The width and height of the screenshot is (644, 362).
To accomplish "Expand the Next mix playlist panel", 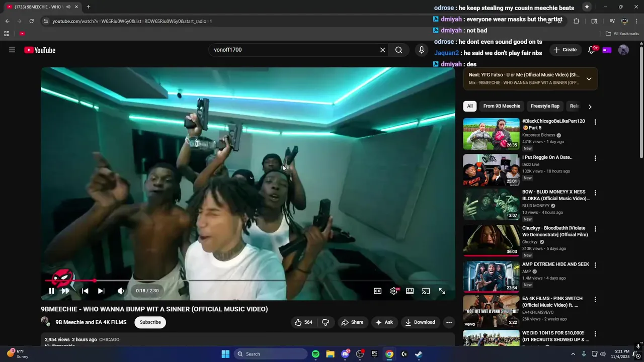I will click(x=589, y=79).
